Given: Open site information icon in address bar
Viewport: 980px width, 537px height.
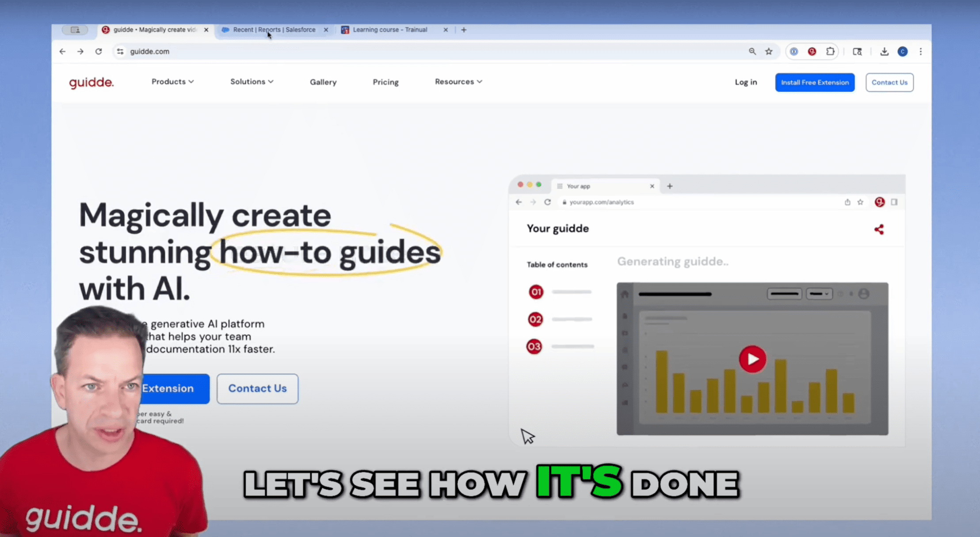Looking at the screenshot, I should click(x=120, y=51).
